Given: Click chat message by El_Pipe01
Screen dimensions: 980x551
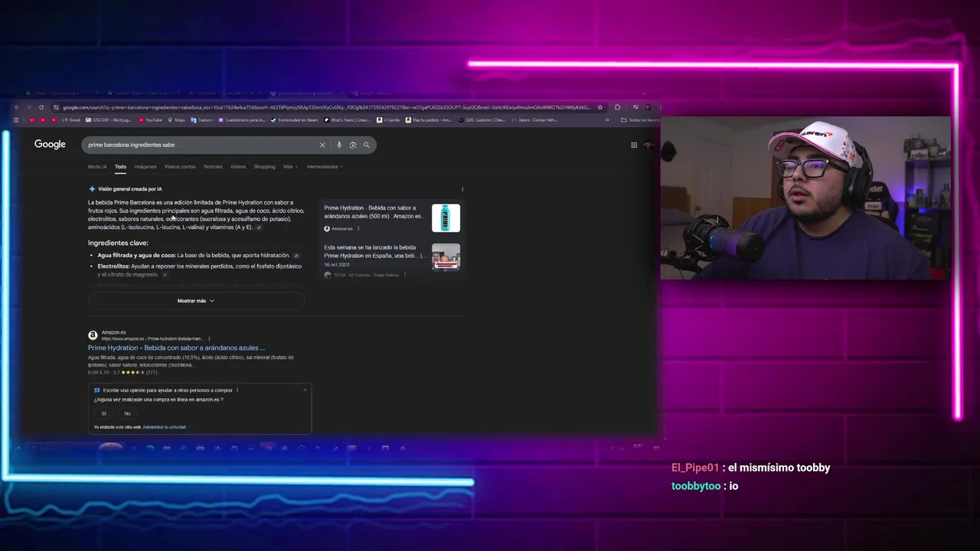Looking at the screenshot, I should pyautogui.click(x=750, y=468).
